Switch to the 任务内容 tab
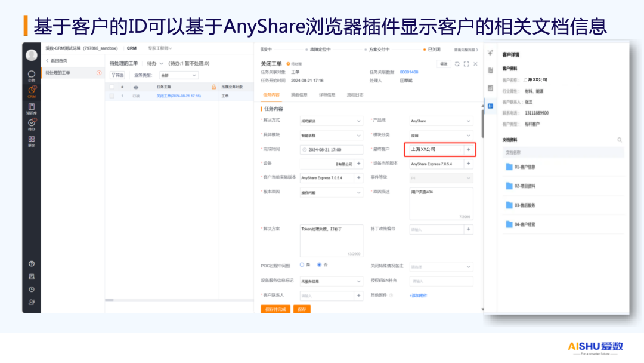 tap(271, 95)
